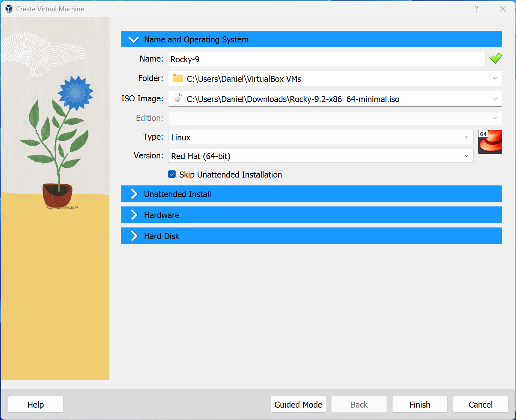Click the 'ISO Image:' label
516x420 pixels.
tap(142, 98)
